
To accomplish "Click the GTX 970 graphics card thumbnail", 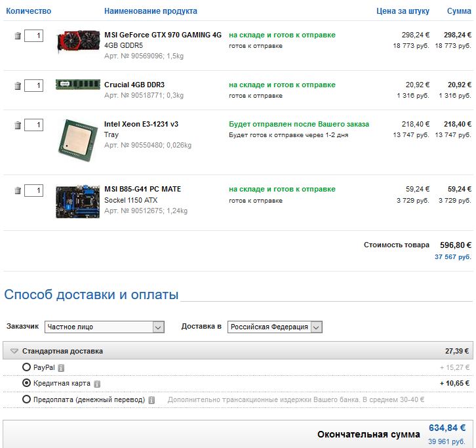I will point(78,41).
